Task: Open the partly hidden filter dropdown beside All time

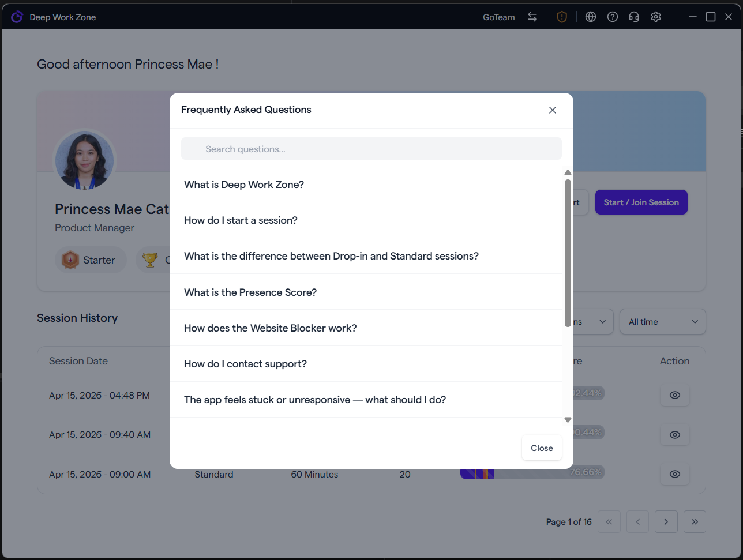Action: [x=593, y=322]
